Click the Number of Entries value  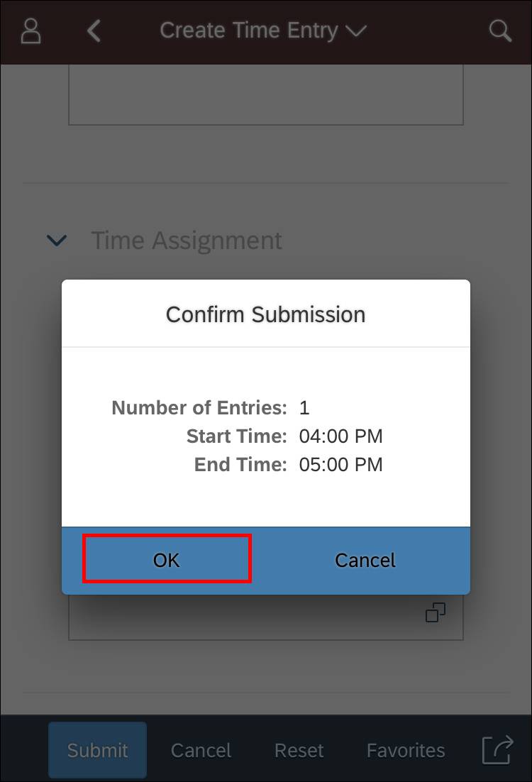(x=304, y=408)
